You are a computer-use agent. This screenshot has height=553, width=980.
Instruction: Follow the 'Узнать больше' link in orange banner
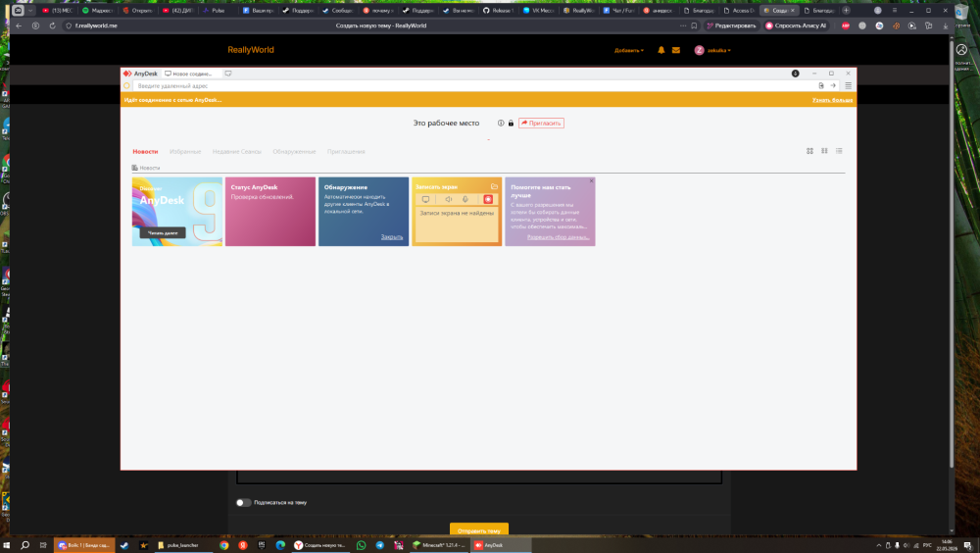[x=832, y=100]
